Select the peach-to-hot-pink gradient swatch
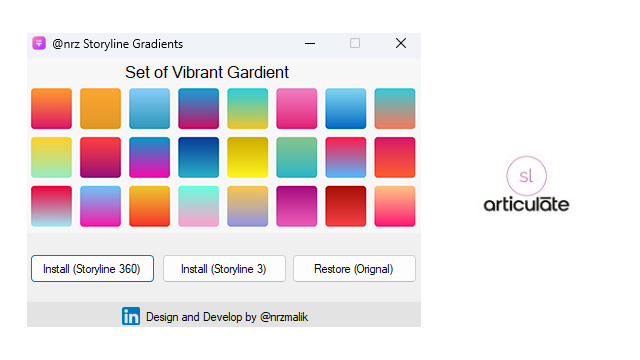This screenshot has height=360, width=640. point(395,207)
